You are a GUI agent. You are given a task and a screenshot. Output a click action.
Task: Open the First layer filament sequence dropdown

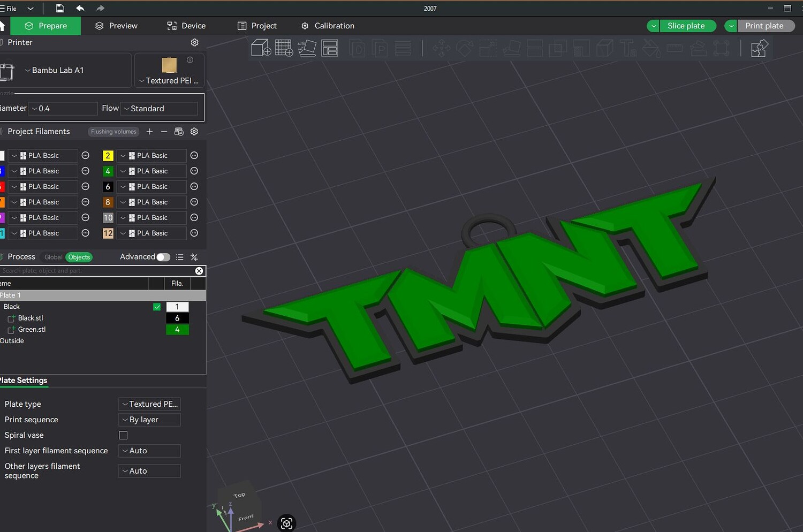[149, 451]
